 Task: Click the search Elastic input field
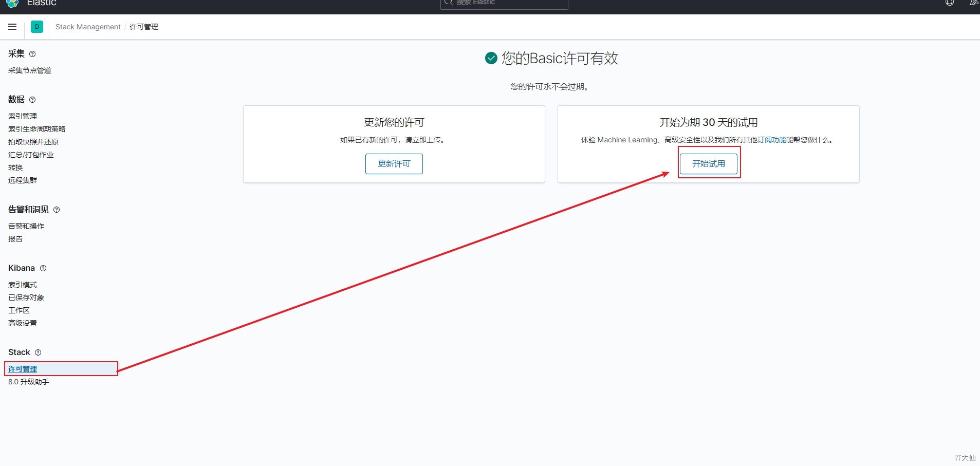coord(504,4)
